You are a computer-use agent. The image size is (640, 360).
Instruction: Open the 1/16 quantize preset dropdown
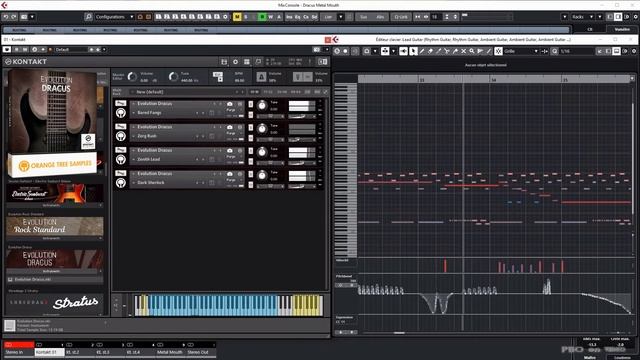click(x=576, y=51)
